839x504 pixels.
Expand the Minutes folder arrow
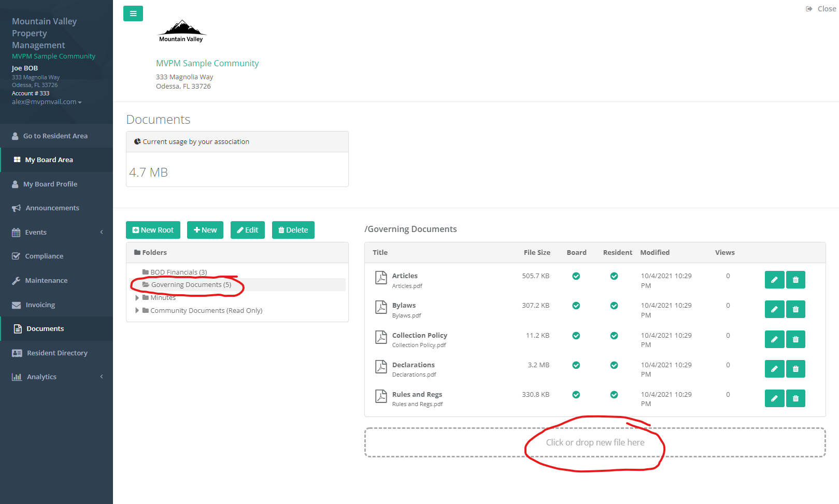137,298
